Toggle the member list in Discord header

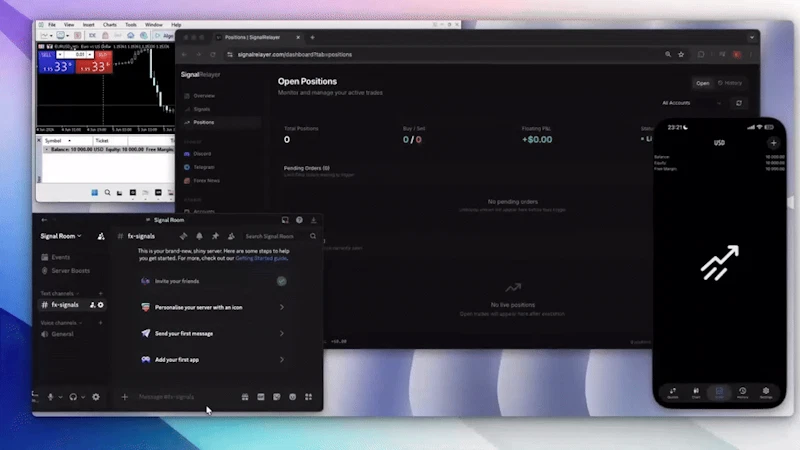tap(231, 236)
